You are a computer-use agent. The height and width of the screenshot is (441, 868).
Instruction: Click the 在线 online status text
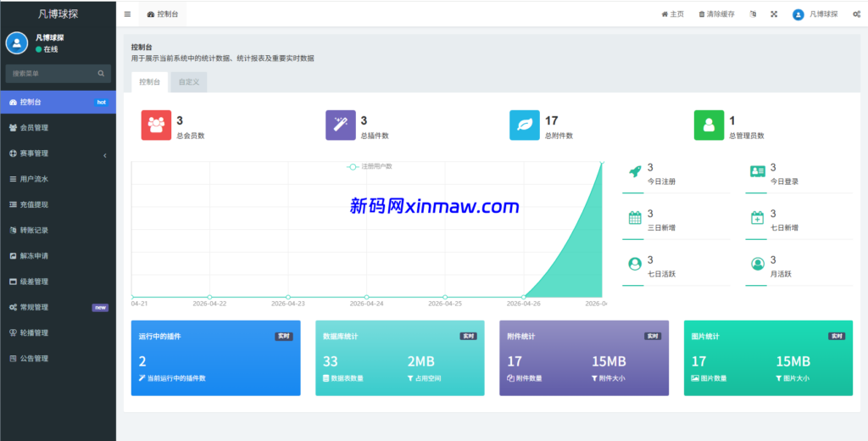pyautogui.click(x=51, y=49)
